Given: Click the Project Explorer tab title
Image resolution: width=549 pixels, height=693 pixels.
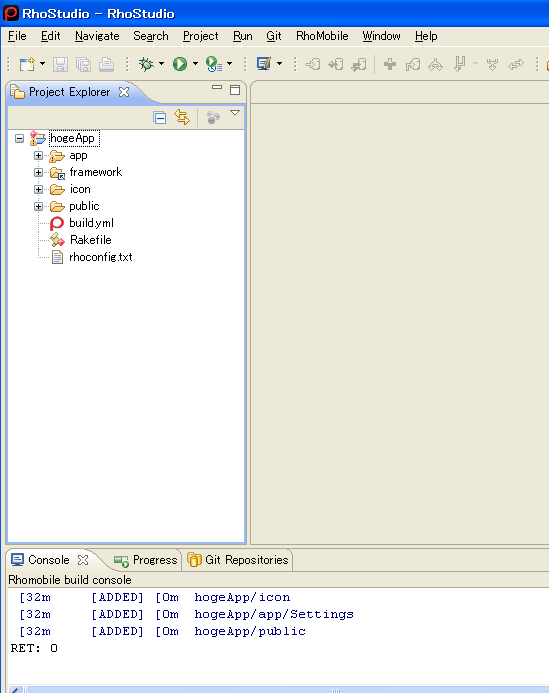Looking at the screenshot, I should [x=69, y=91].
